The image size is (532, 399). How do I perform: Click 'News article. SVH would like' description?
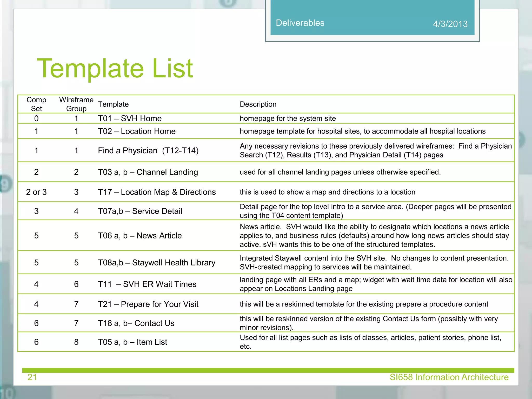[374, 236]
